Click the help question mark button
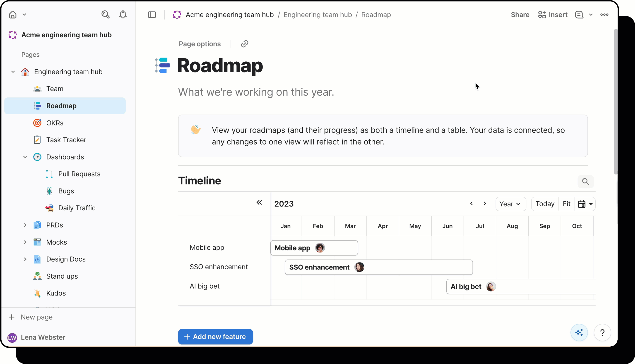 pos(602,333)
